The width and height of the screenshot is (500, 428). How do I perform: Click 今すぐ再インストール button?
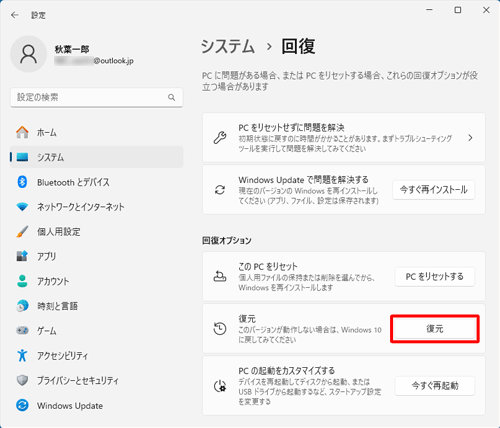pos(434,190)
